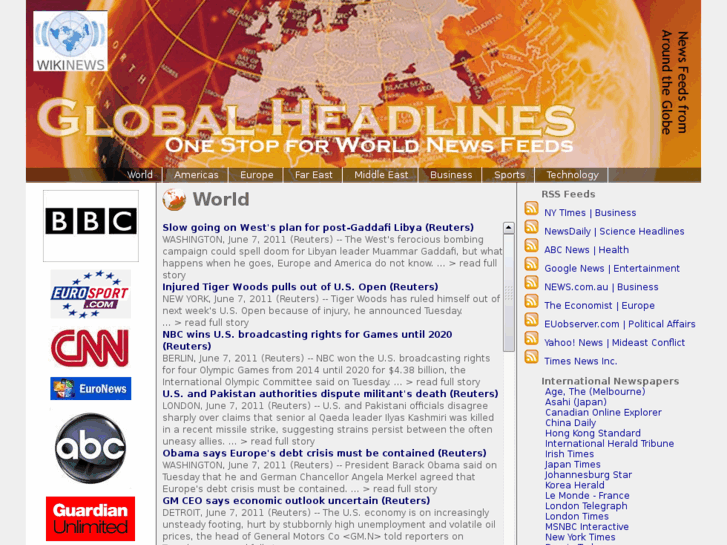Image resolution: width=727 pixels, height=545 pixels.
Task: Click RSS icon beside ABC News Health
Action: [x=531, y=245]
